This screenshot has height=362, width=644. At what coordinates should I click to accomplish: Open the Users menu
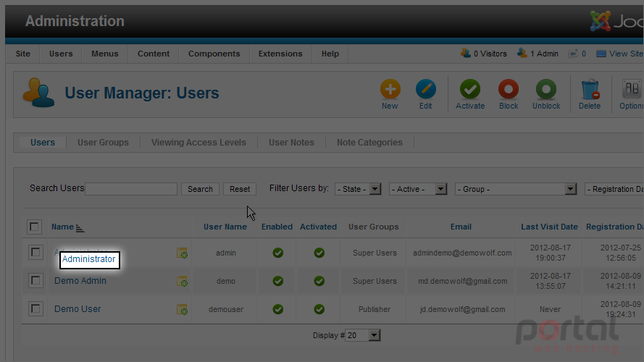tap(61, 54)
